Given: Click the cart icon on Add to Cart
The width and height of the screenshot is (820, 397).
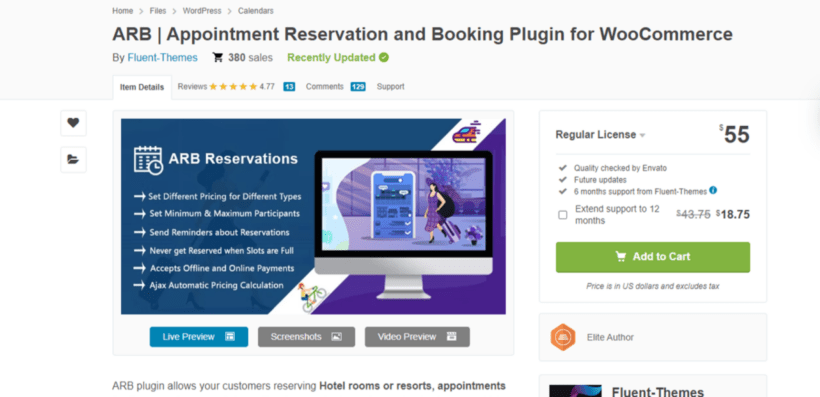Looking at the screenshot, I should pyautogui.click(x=621, y=257).
